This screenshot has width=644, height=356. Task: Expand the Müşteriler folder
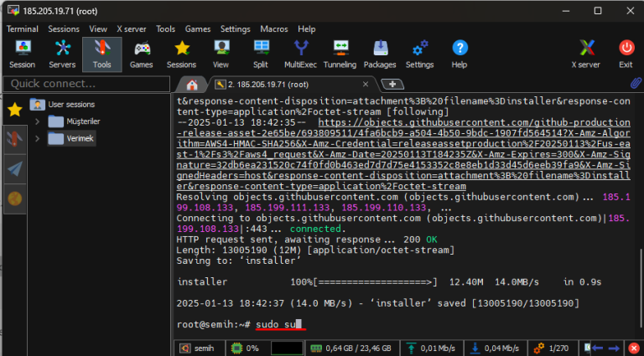(37, 121)
